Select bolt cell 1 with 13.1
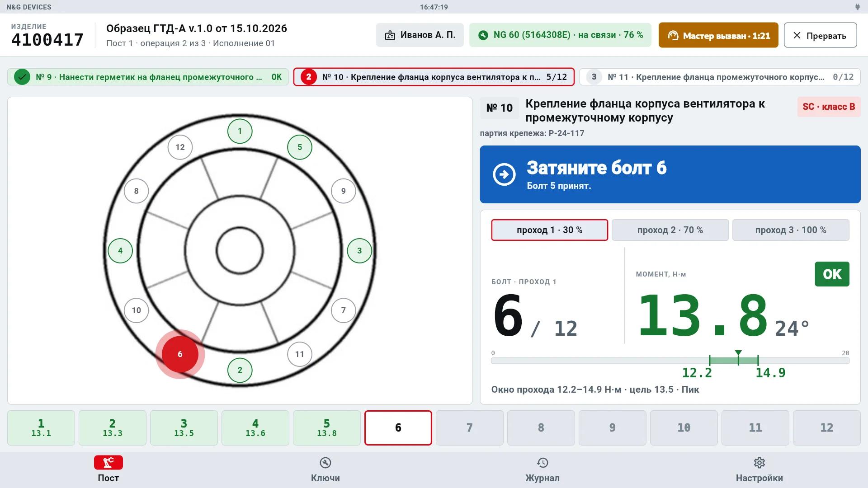This screenshot has width=868, height=488. pyautogui.click(x=41, y=428)
